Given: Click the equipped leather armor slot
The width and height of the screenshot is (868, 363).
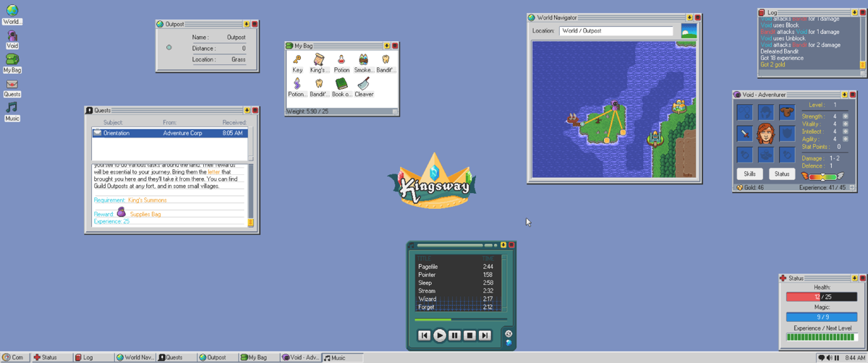Looking at the screenshot, I should (x=786, y=113).
